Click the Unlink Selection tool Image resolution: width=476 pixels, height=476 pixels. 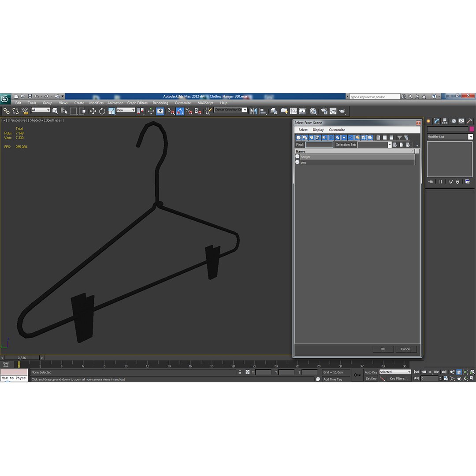[15, 112]
